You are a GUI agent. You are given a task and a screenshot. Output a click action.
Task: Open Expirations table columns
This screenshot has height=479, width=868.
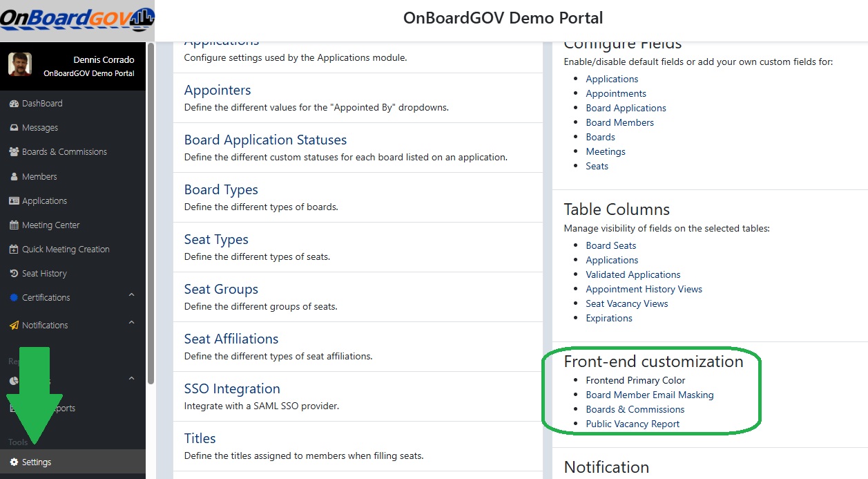tap(609, 318)
